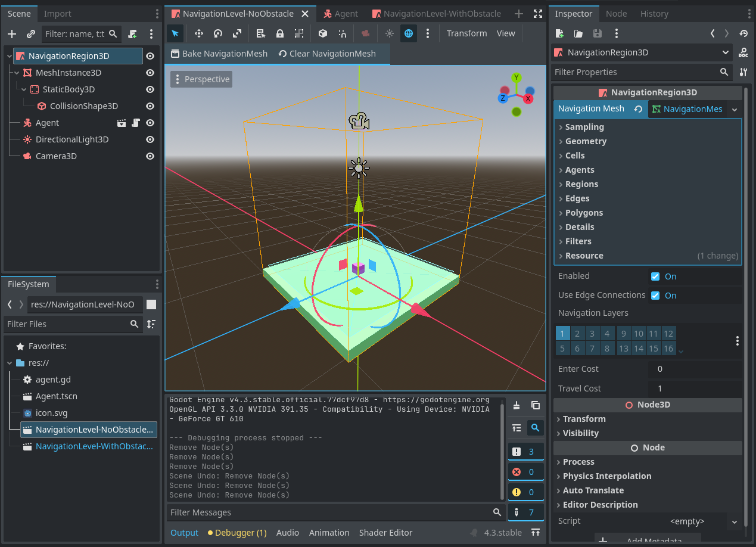The height and width of the screenshot is (547, 756).
Task: Select the Scale tool in the viewport toolbar
Action: (x=237, y=34)
